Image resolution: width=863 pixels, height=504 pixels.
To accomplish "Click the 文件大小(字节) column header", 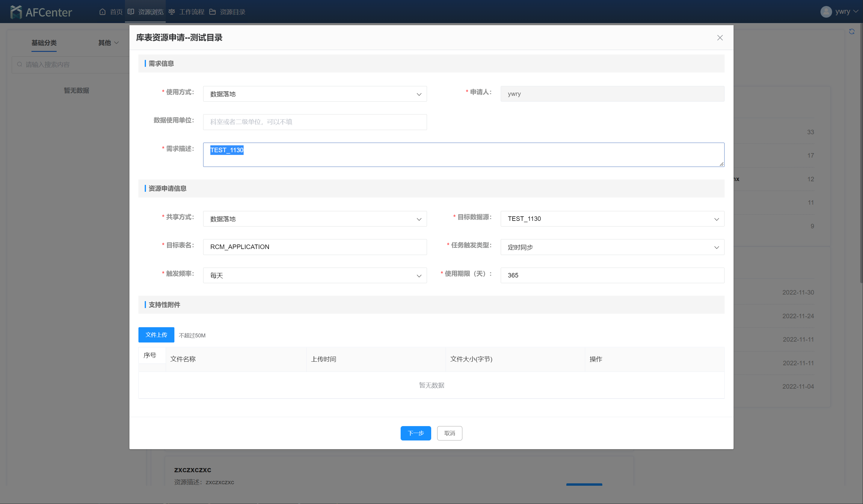I will click(x=515, y=359).
